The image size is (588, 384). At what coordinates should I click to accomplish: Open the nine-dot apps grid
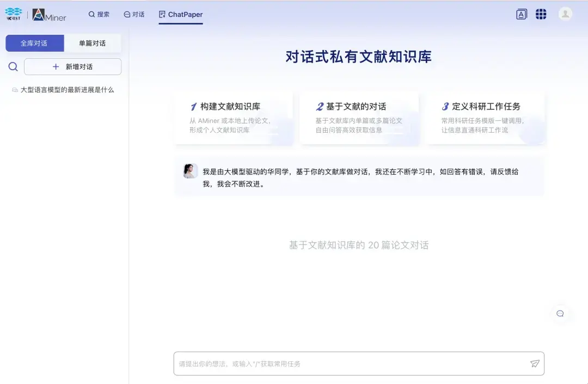pos(541,14)
